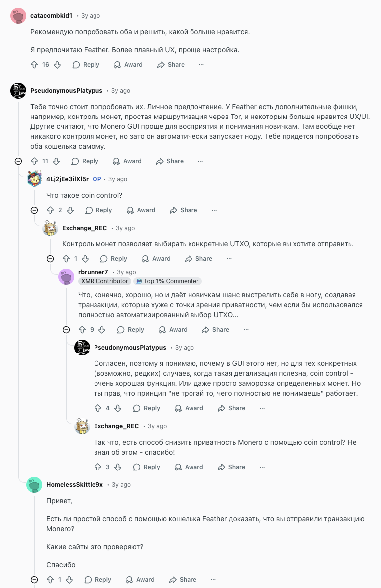Image resolution: width=381 pixels, height=588 pixels.
Task: Reply to rbrunner7's comment
Action: pyautogui.click(x=130, y=330)
